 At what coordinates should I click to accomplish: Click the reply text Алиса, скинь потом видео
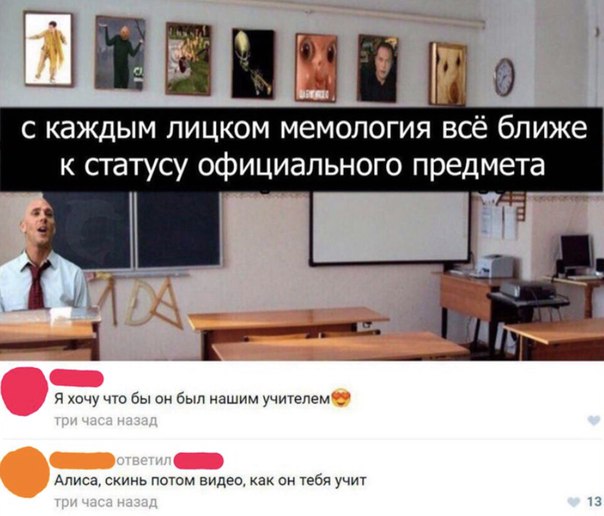pyautogui.click(x=150, y=481)
